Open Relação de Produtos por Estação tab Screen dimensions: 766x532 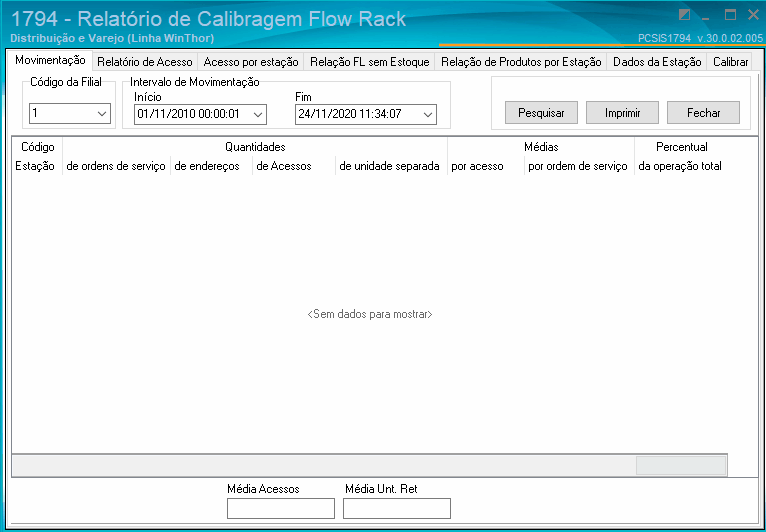521,62
